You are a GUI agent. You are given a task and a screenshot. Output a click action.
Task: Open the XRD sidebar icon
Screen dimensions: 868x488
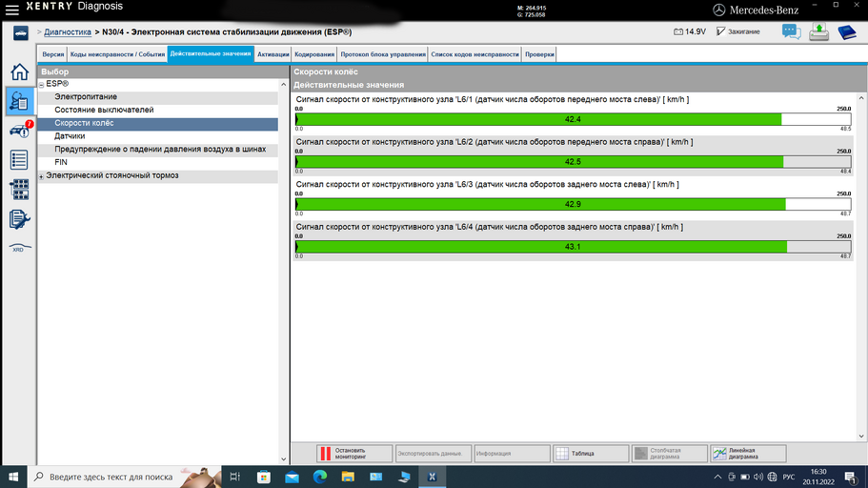(x=19, y=248)
